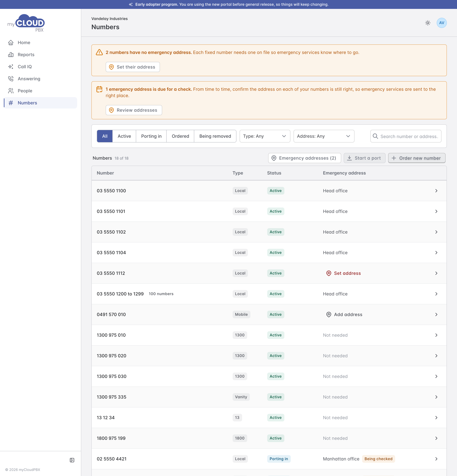Click the warning triangle icon in the alert
This screenshot has height=476, width=457.
[99, 52]
